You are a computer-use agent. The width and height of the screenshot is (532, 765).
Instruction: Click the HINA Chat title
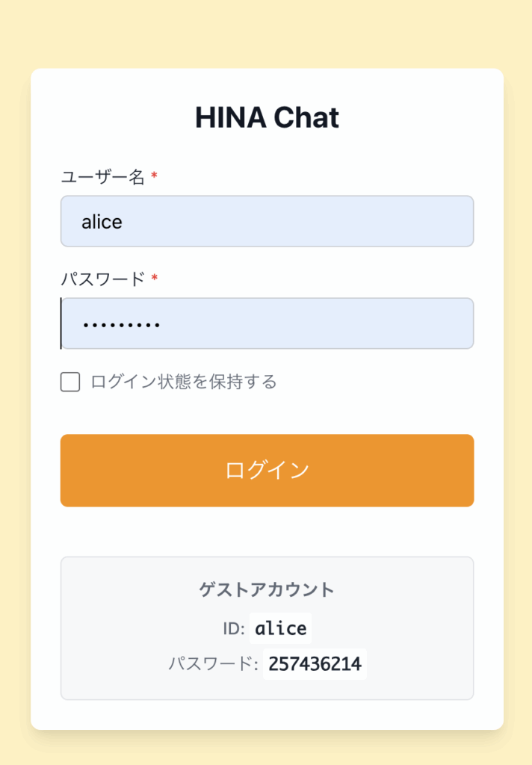(x=267, y=117)
